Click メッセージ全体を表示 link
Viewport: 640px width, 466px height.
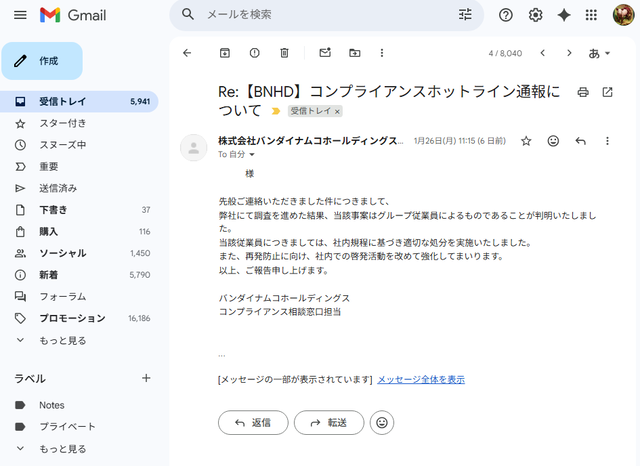[421, 379]
